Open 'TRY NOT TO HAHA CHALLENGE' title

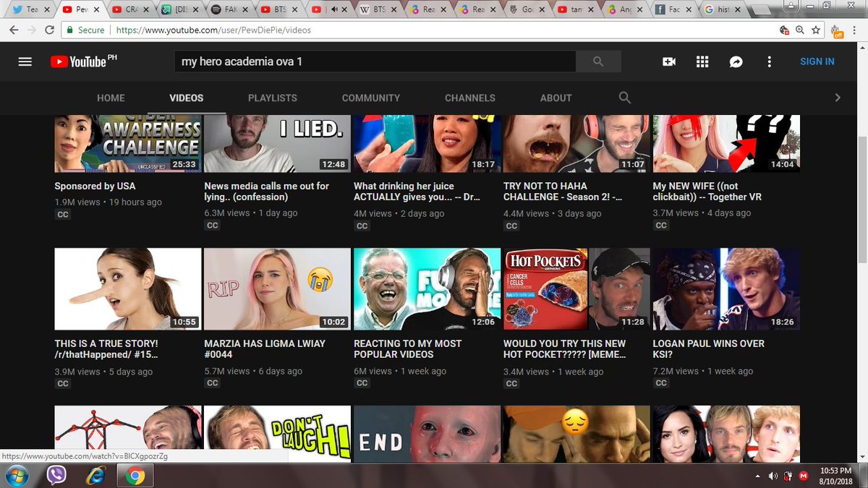pos(564,191)
